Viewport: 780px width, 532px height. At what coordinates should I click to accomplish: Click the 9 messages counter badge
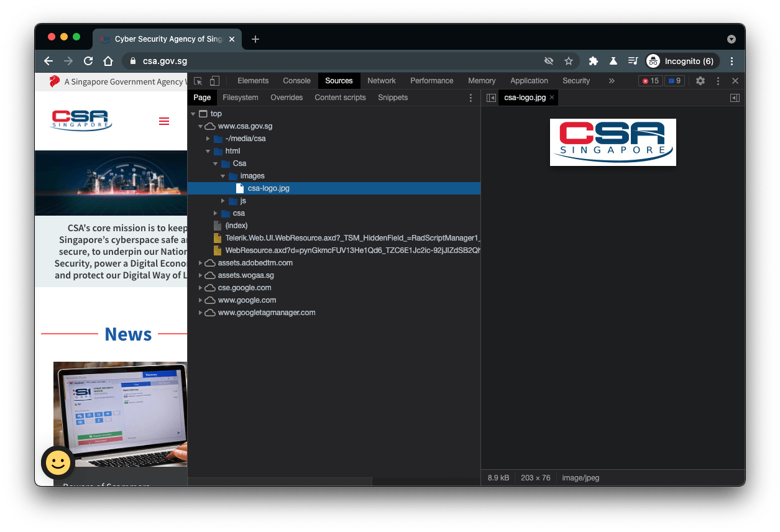tap(674, 81)
